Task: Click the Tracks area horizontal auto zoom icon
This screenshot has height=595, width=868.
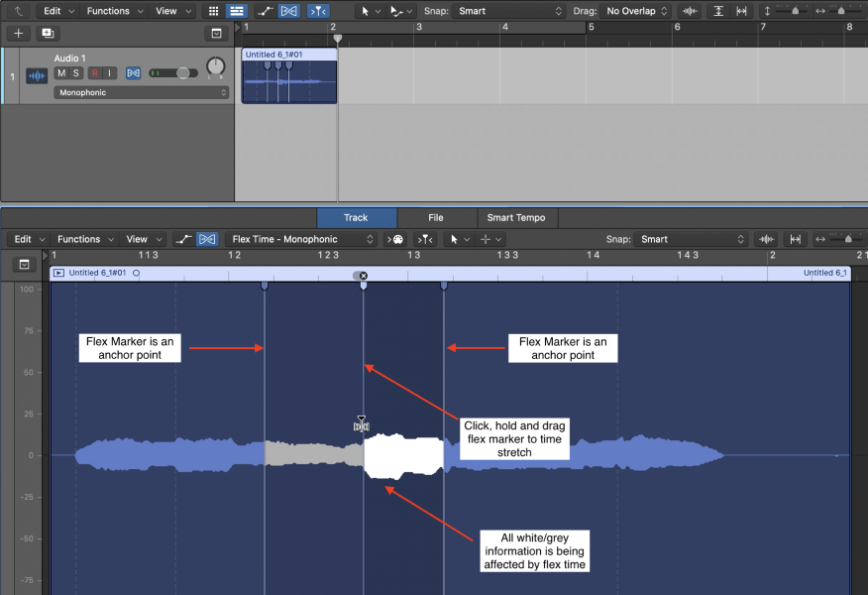Action: [742, 11]
